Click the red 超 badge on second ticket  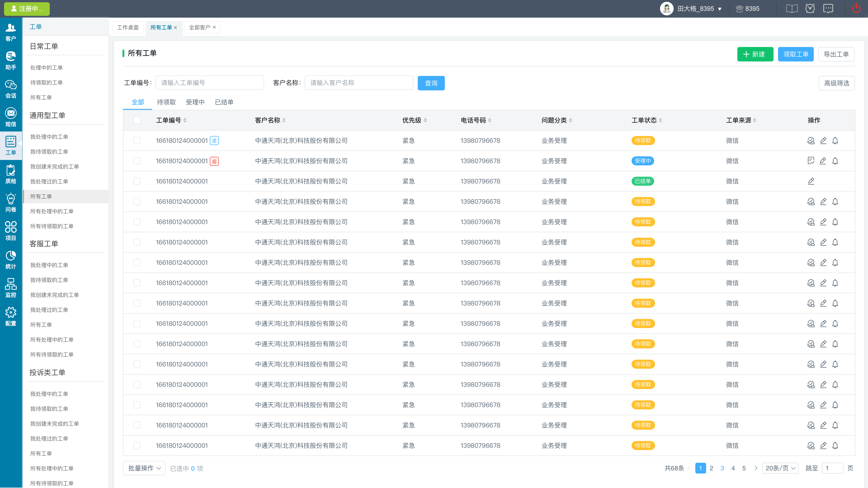(x=214, y=161)
